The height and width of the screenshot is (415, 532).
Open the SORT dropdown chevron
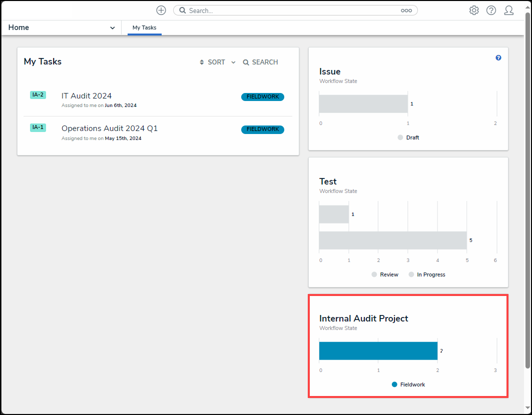coord(233,62)
